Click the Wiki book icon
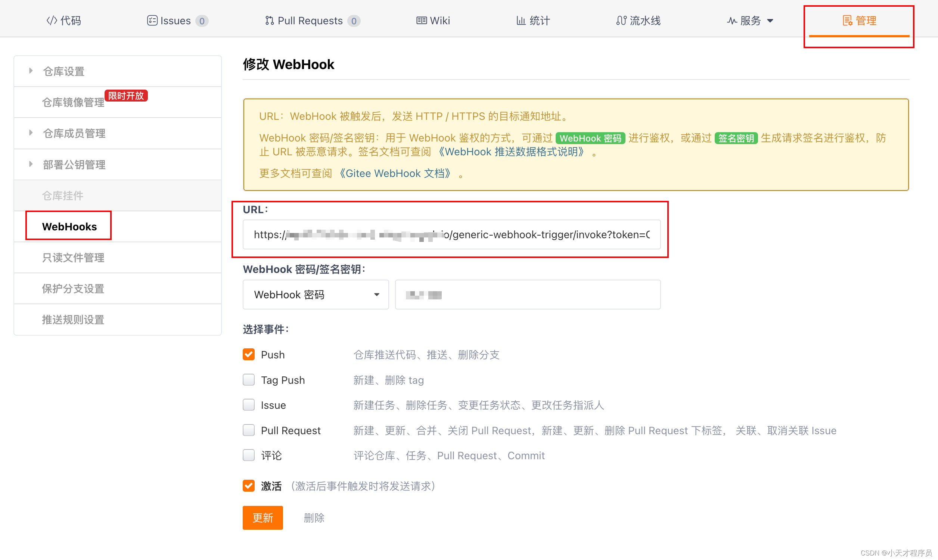The width and height of the screenshot is (938, 560). pos(421,21)
